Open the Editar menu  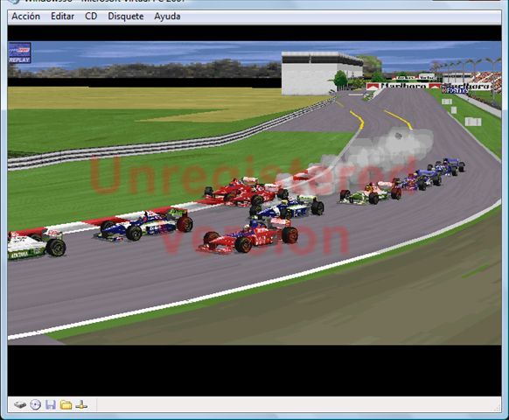click(62, 17)
